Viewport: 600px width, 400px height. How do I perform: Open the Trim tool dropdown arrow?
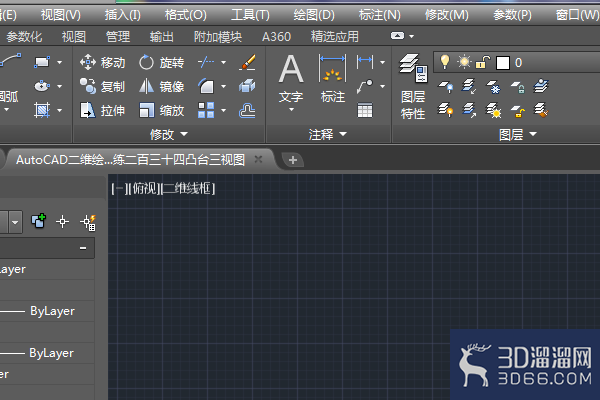223,62
